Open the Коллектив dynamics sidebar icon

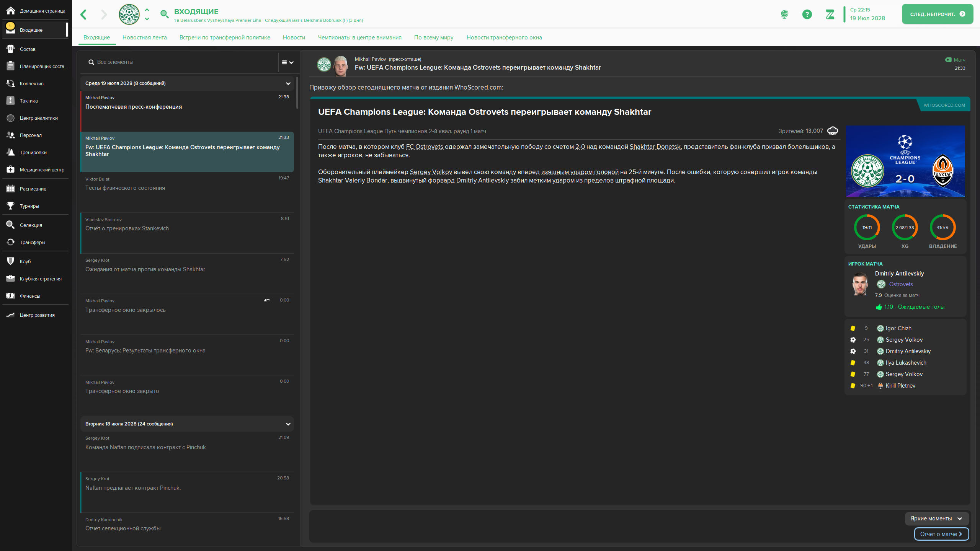click(11, 83)
